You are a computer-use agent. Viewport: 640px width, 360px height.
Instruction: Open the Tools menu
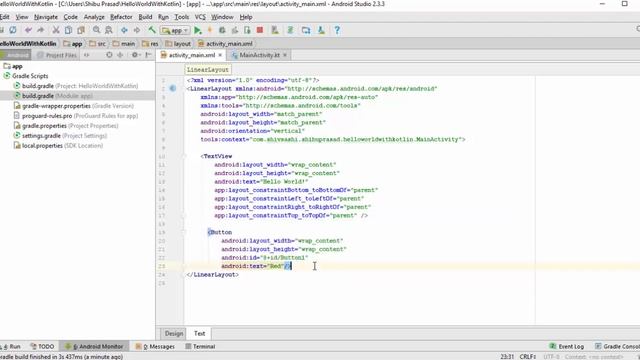(182, 17)
